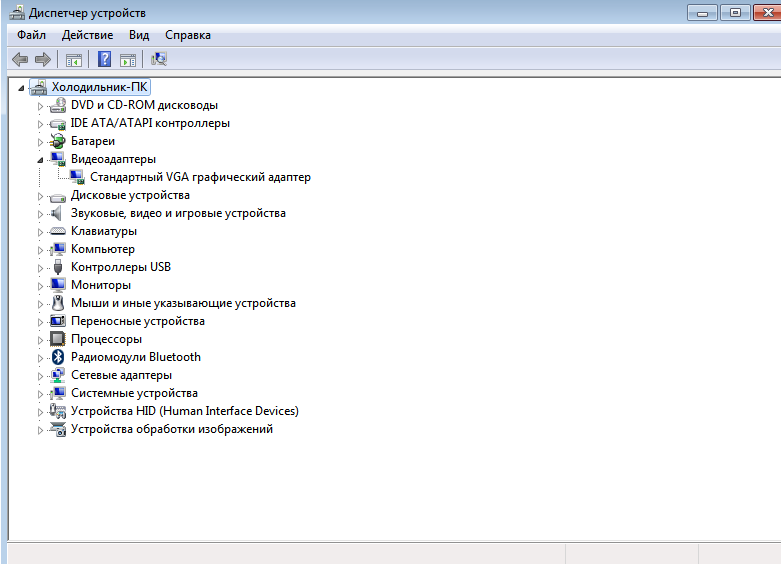Screen dimensions: 781x564
Task: Expand the Клавиатуры category
Action: 40,232
